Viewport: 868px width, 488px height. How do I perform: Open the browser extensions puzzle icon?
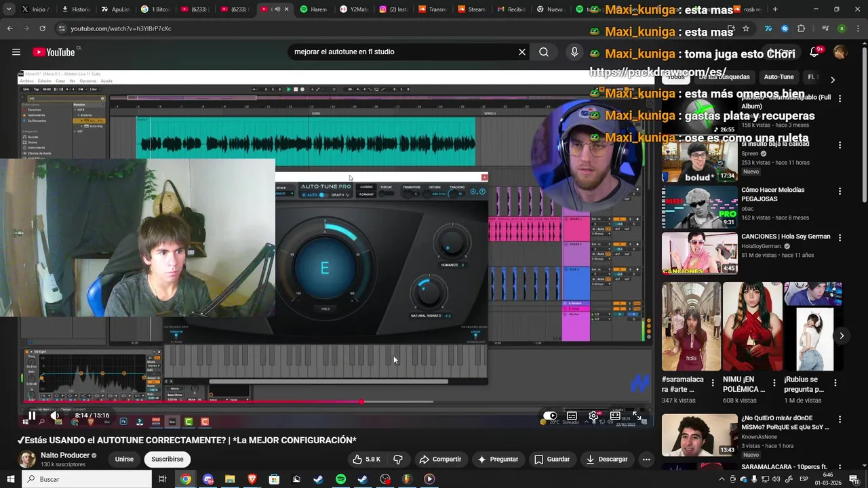click(x=801, y=28)
